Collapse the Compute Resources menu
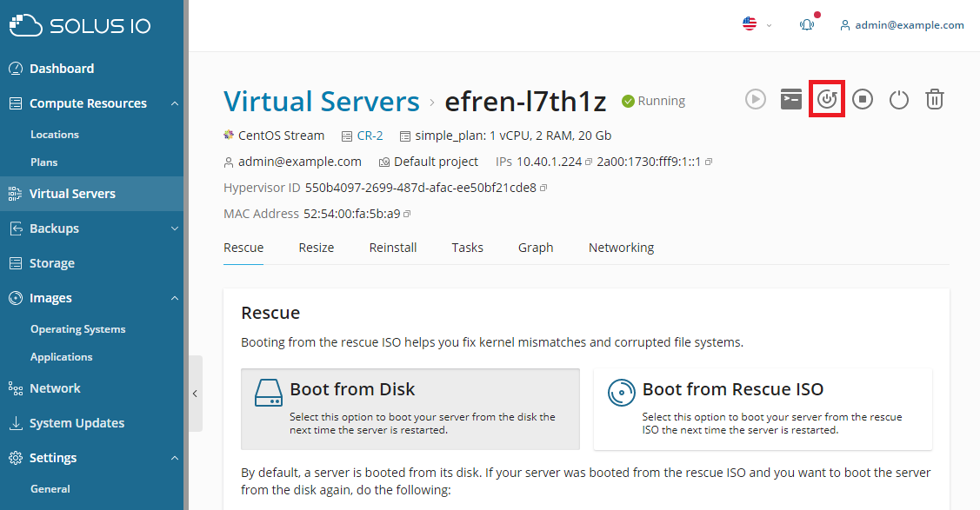980x510 pixels. pos(175,103)
